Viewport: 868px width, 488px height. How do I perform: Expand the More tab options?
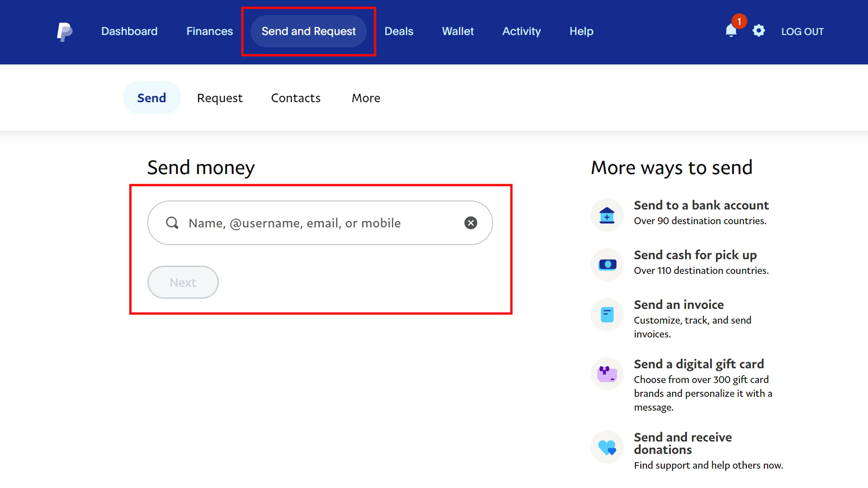[x=366, y=98]
